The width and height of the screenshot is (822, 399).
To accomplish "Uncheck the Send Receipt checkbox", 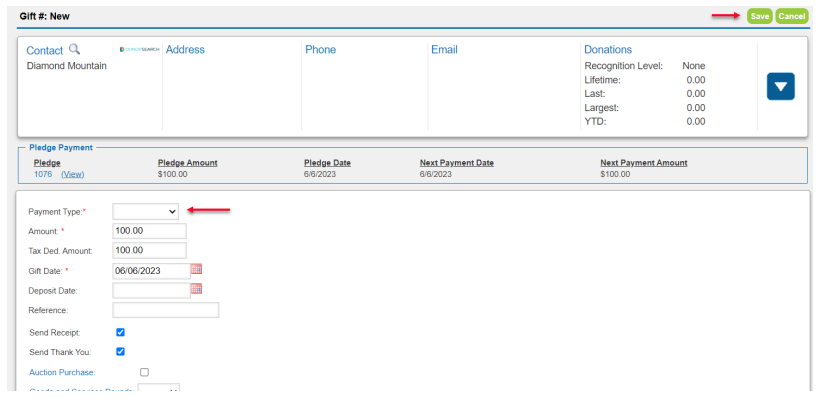I will click(x=121, y=332).
